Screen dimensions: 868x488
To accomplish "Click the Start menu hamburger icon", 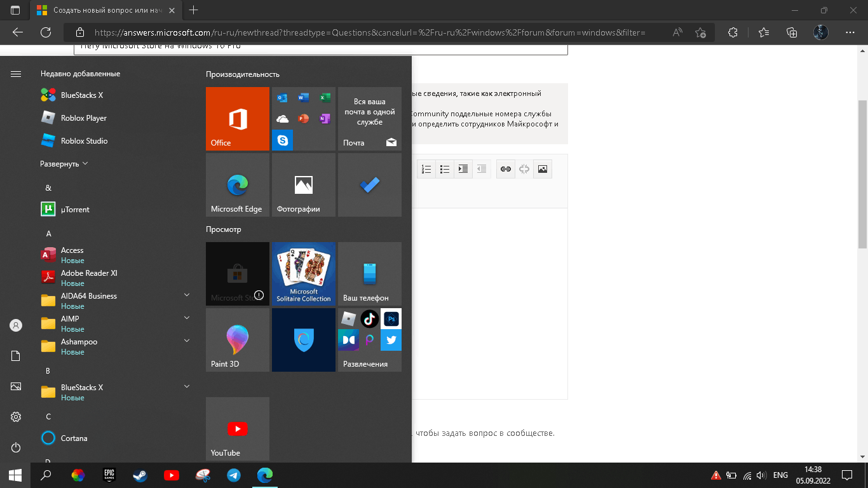I will (16, 74).
